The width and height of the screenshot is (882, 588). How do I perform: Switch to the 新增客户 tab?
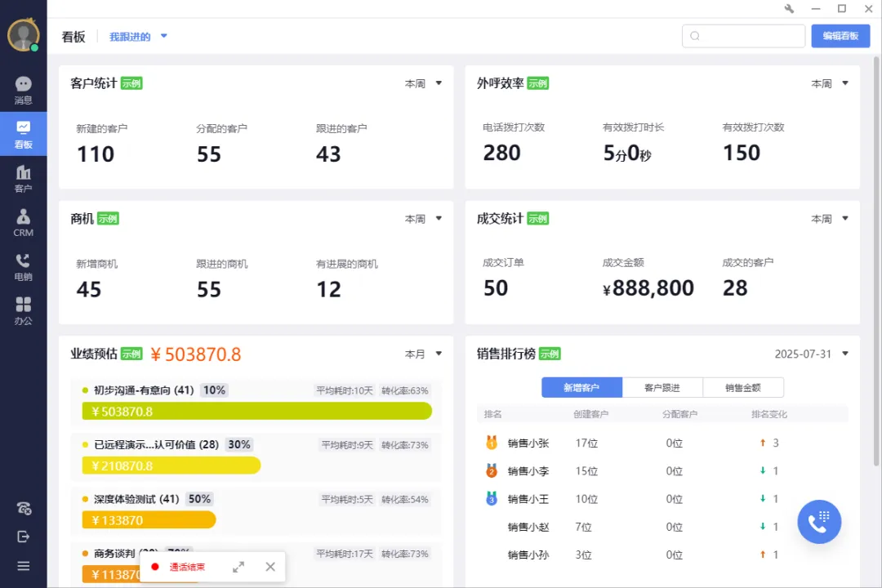(581, 388)
